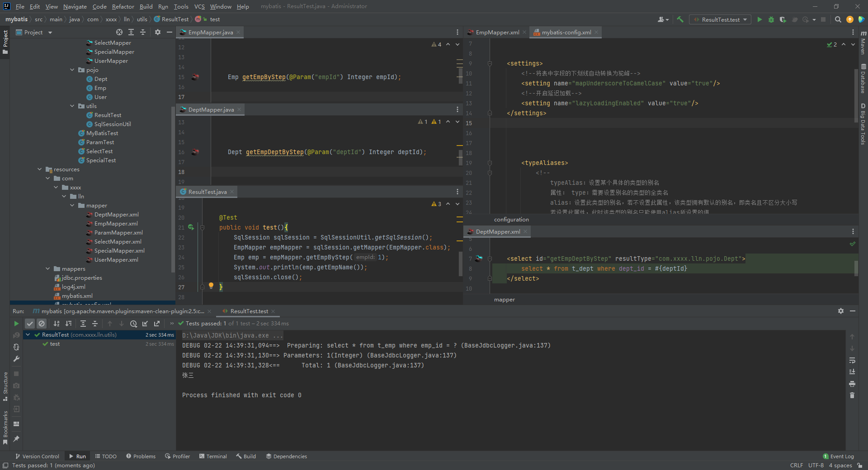868x470 pixels.
Task: Open the Problems tool window
Action: pos(141,456)
